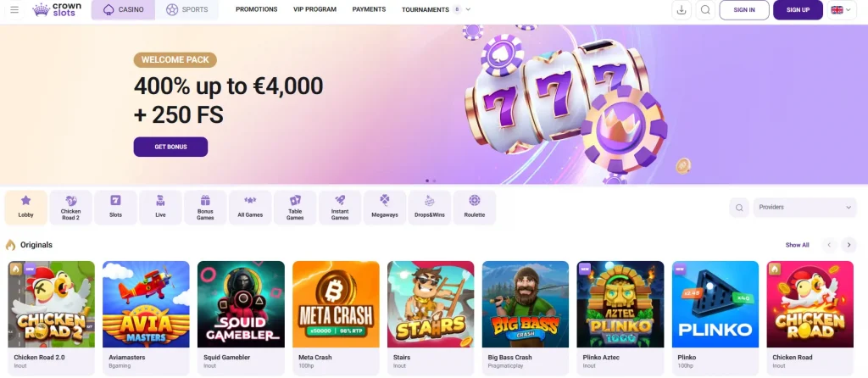Select the Bonus Games category
The image size is (868, 378).
pos(205,208)
